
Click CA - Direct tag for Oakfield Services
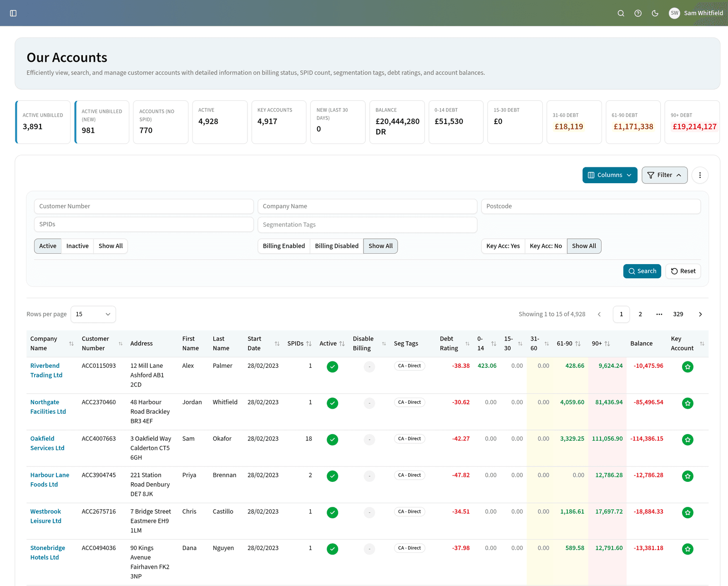coord(409,439)
